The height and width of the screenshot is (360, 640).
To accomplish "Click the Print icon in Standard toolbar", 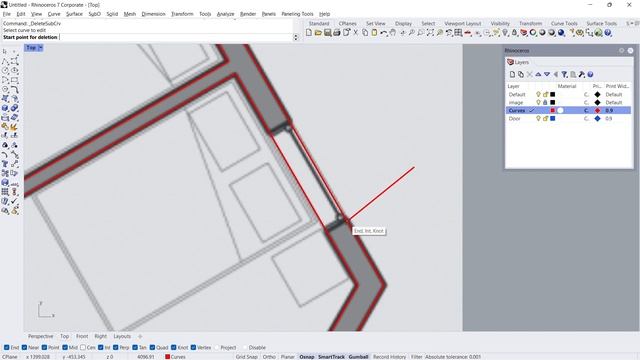I will pos(337,33).
